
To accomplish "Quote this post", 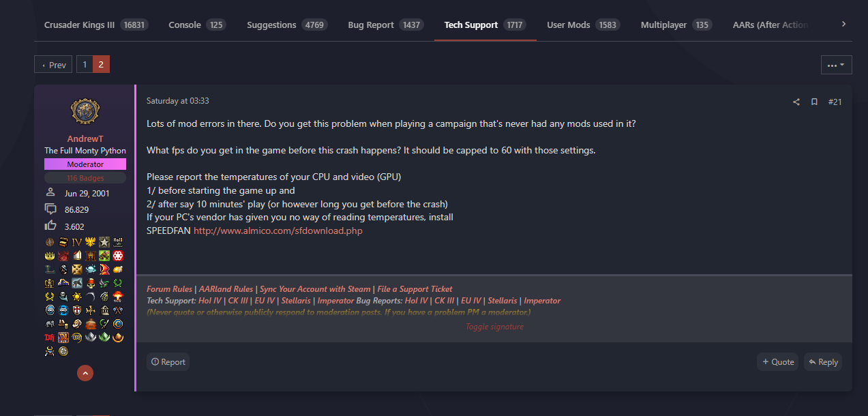I will (777, 361).
